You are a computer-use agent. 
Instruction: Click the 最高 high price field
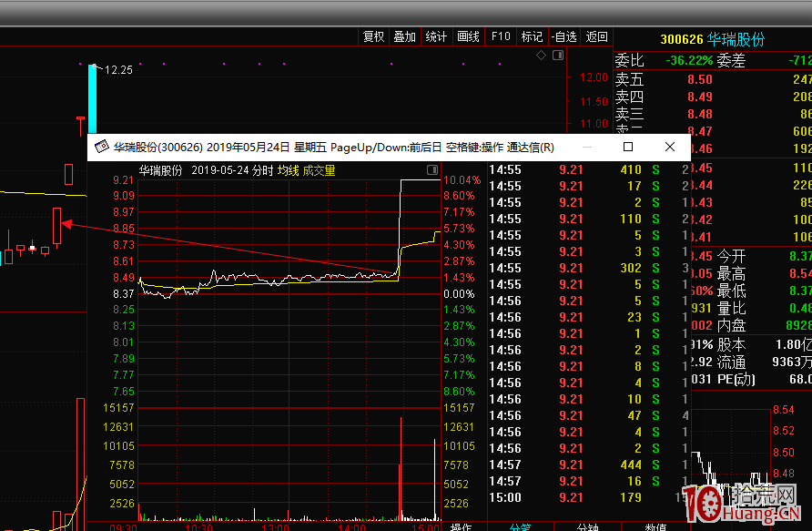click(x=765, y=273)
